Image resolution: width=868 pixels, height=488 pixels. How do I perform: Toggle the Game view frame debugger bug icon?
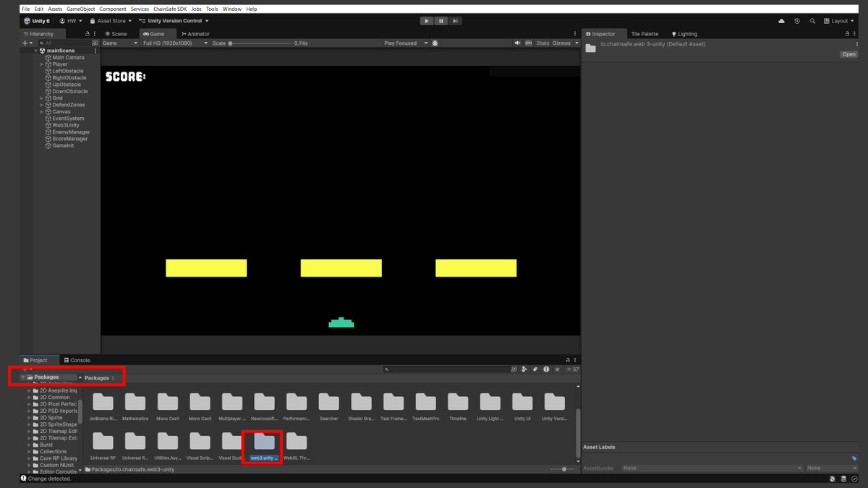tap(435, 43)
